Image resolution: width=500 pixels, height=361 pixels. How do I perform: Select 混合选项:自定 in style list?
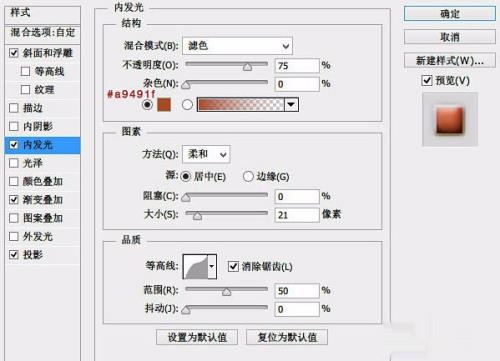(43, 33)
